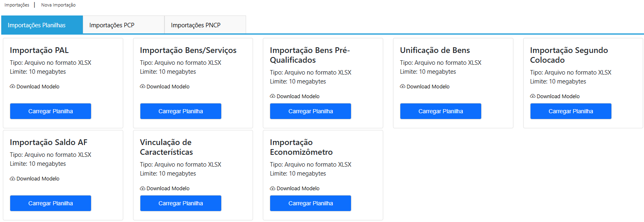Select the Importações Planilhas tab

pos(37,25)
